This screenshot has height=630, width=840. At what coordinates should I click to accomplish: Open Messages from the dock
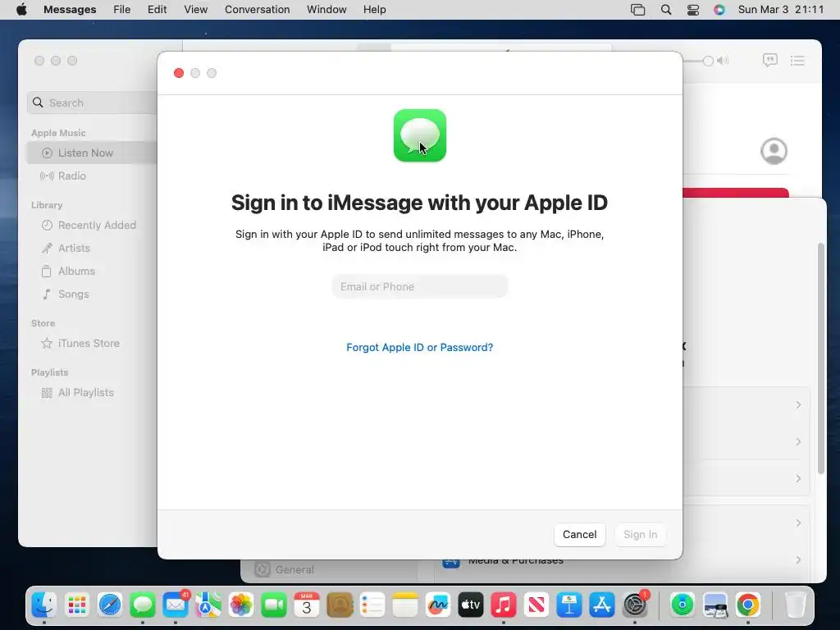143,605
